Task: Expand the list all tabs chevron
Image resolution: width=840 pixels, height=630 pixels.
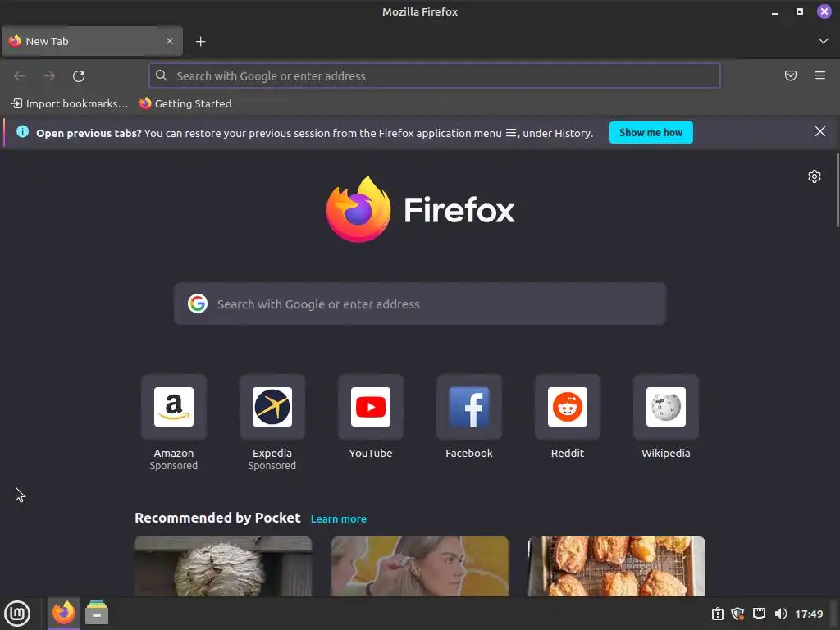Action: coord(824,41)
